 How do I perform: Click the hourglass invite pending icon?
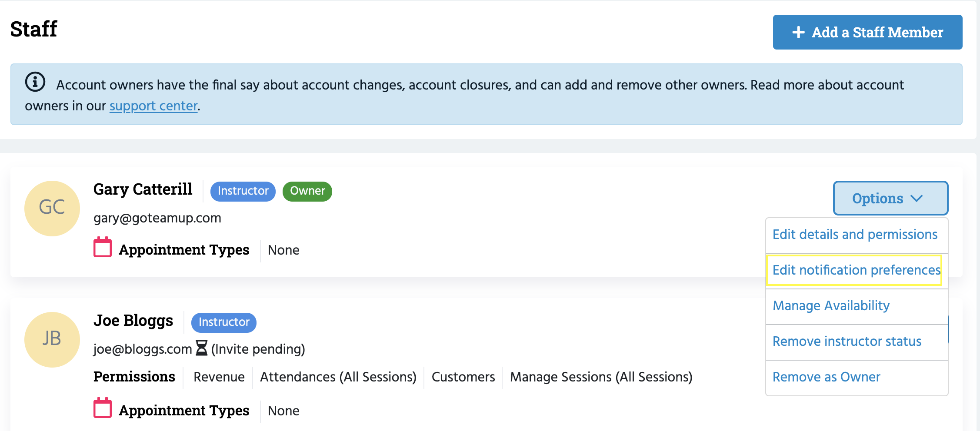tap(201, 348)
